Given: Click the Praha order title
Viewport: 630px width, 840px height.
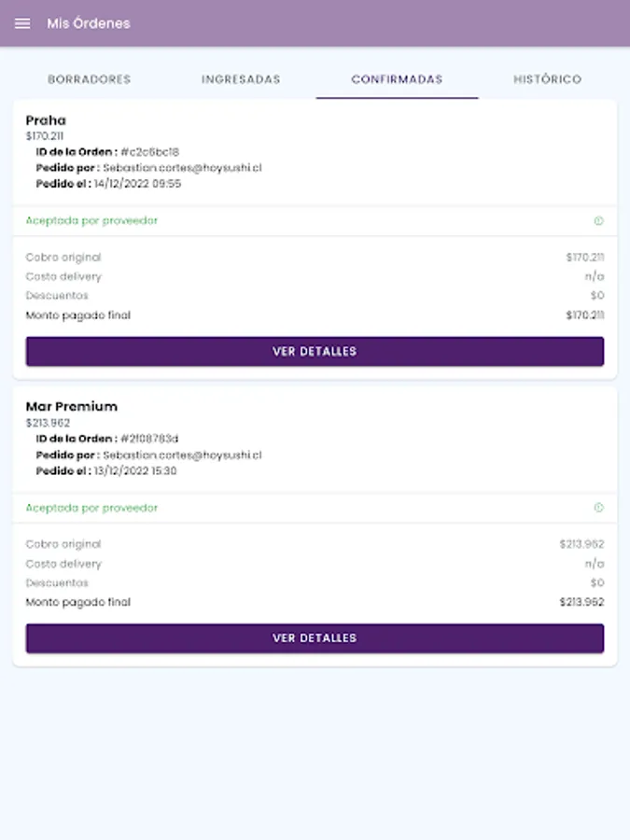Looking at the screenshot, I should tap(46, 120).
